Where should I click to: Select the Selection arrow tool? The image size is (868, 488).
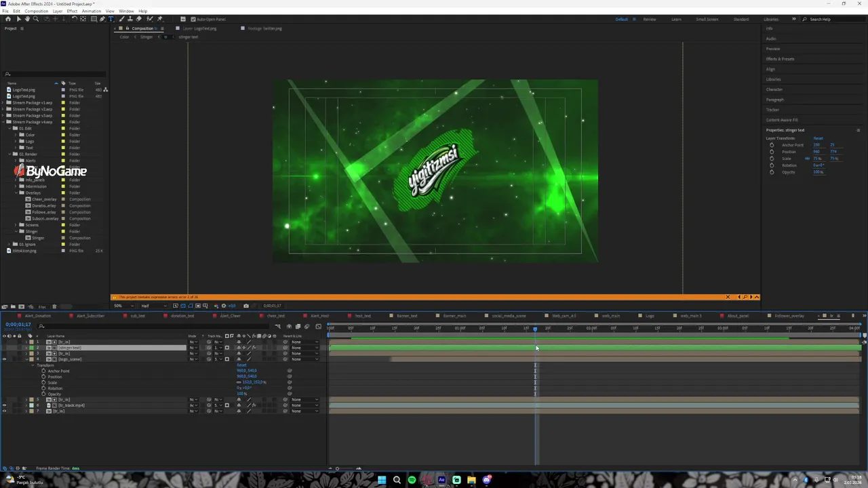19,19
